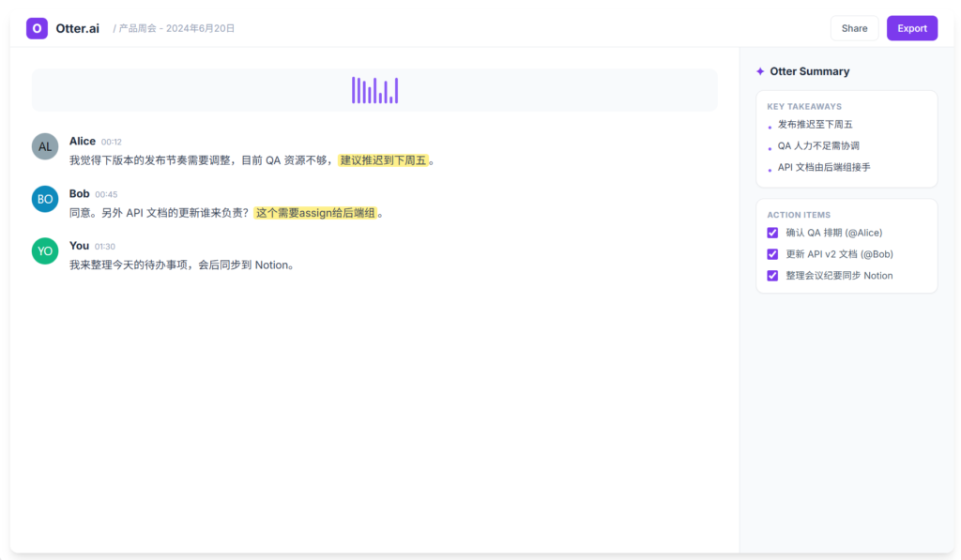This screenshot has width=961, height=560.
Task: Click the purple Otter.ai logo icon
Action: coord(37,28)
